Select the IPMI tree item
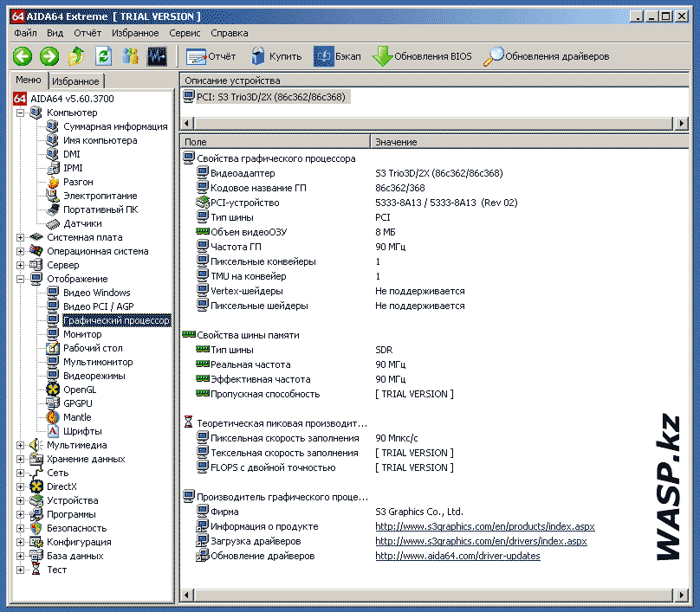 tap(73, 168)
